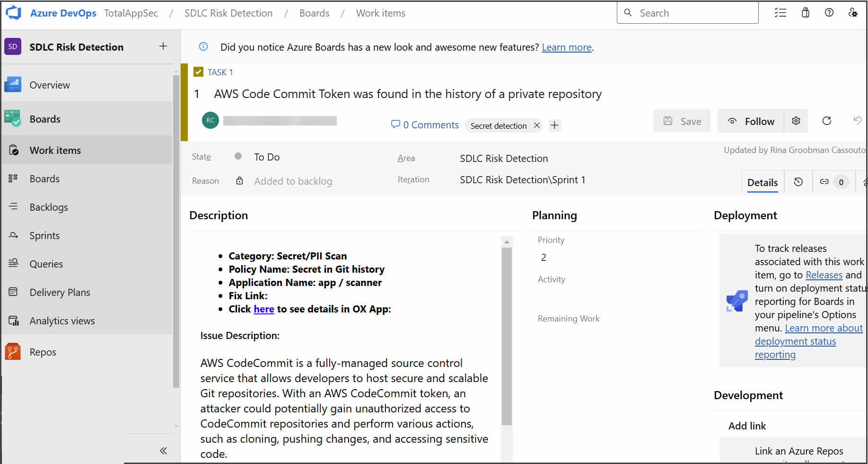Click the To Do state field

tap(267, 157)
